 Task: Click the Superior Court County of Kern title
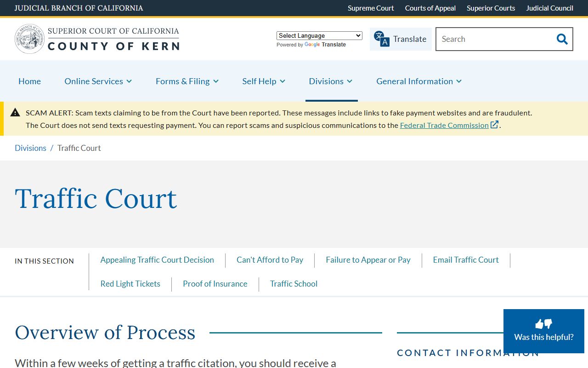pyautogui.click(x=113, y=39)
